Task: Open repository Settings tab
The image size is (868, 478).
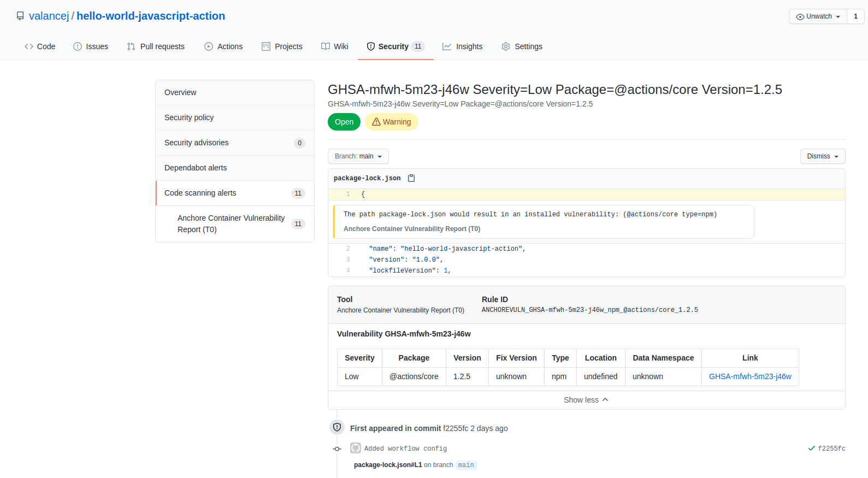Action: (x=522, y=46)
